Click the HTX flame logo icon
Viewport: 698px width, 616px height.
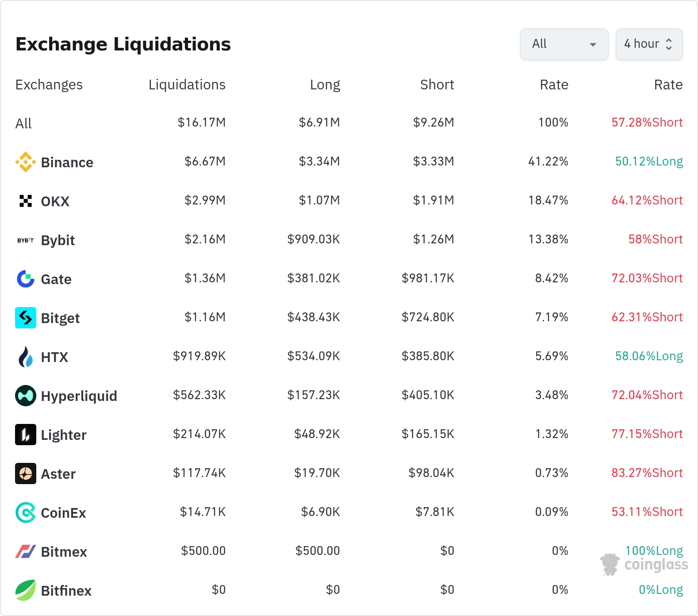[x=26, y=357]
